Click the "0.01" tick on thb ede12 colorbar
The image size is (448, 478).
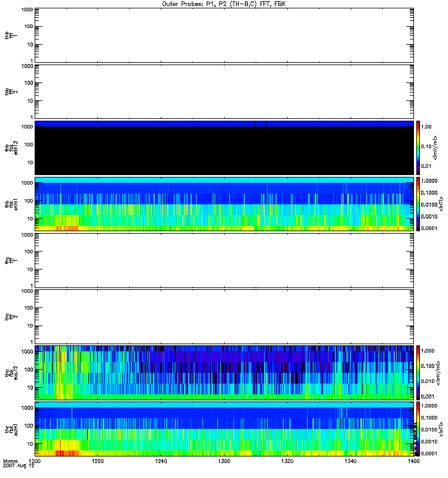tap(426, 166)
